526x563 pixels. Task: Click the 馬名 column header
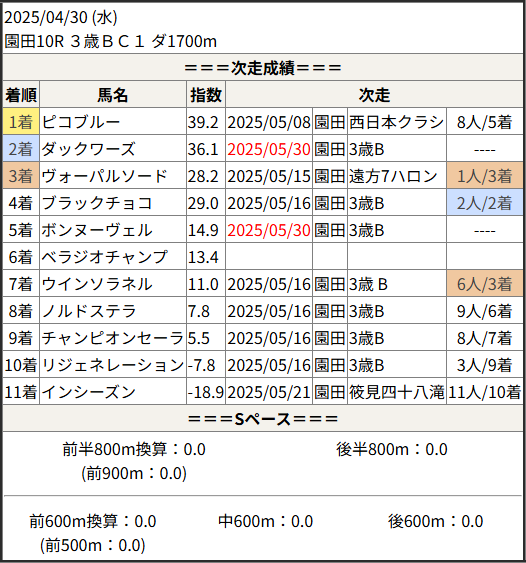pos(113,95)
